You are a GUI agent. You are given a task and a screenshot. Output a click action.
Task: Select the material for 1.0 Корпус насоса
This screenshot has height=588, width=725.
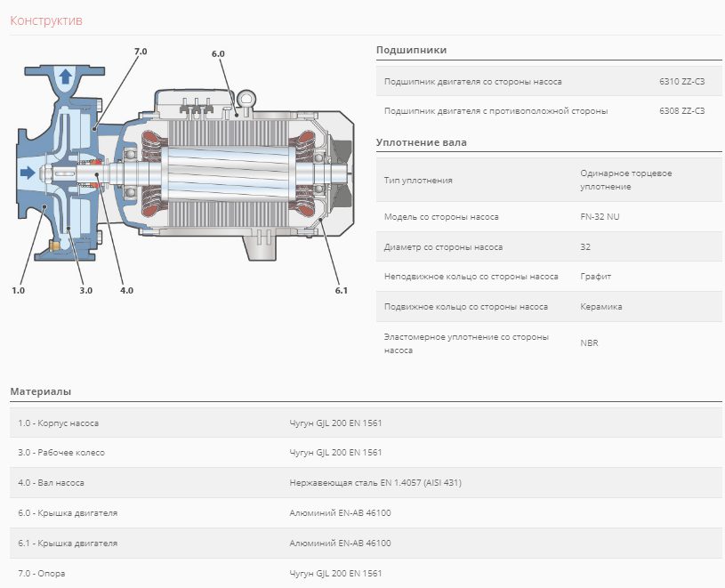click(335, 423)
